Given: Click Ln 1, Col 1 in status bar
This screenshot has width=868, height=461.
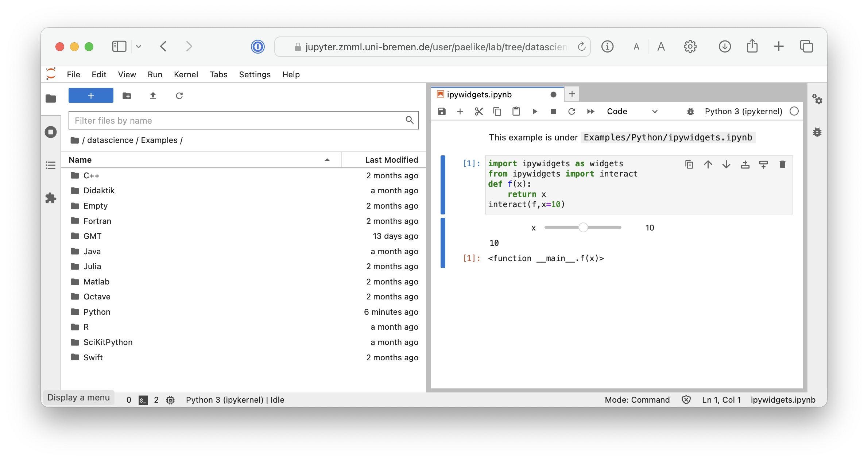Looking at the screenshot, I should [721, 400].
